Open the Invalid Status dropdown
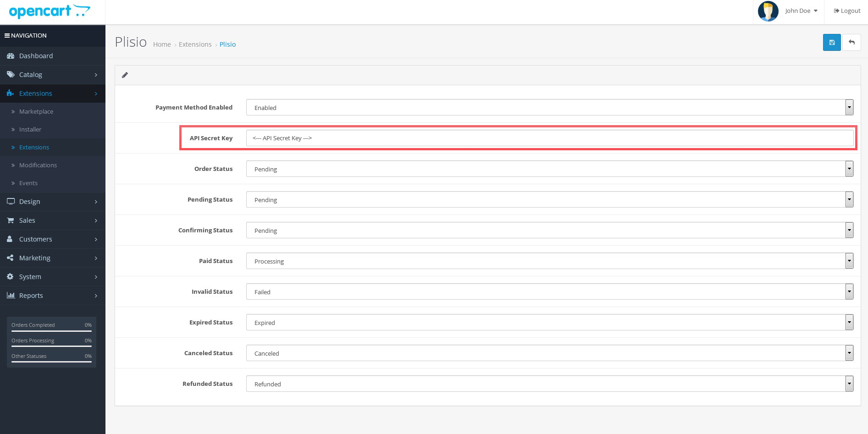Screen dimensions: 868x434 click(550, 291)
